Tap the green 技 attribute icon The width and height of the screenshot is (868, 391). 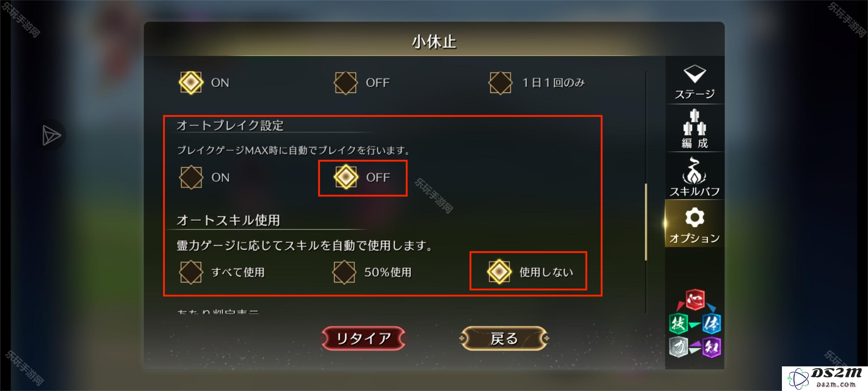click(x=678, y=323)
